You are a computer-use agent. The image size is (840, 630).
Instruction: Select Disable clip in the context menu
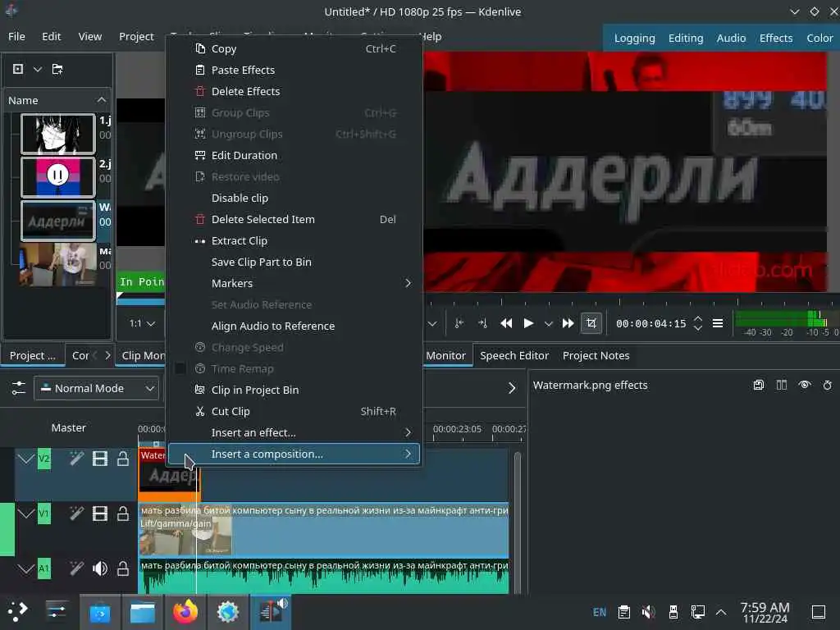[x=294, y=199]
